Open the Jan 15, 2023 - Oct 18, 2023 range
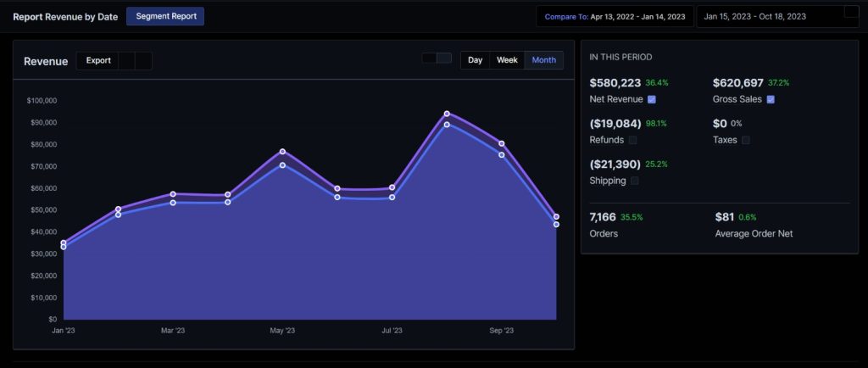The width and height of the screenshot is (868, 368). click(x=766, y=17)
